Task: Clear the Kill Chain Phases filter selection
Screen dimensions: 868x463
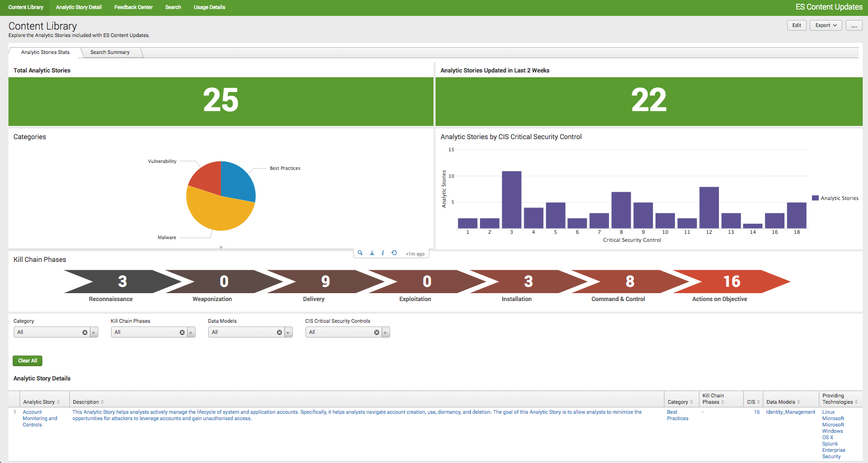Action: (x=182, y=332)
